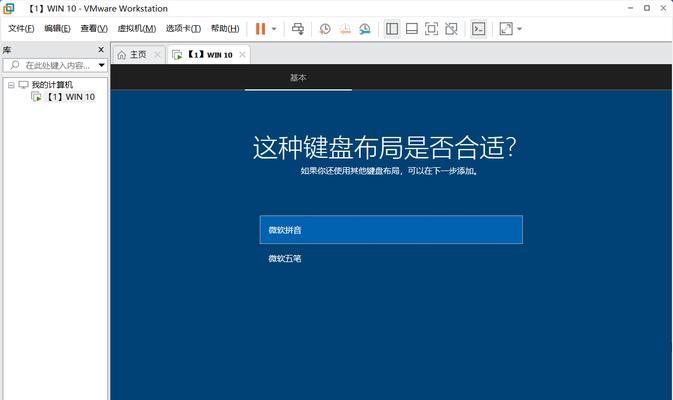This screenshot has width=673, height=400.
Task: Send Ctrl+Alt+Del to virtual machine
Action: click(x=298, y=29)
